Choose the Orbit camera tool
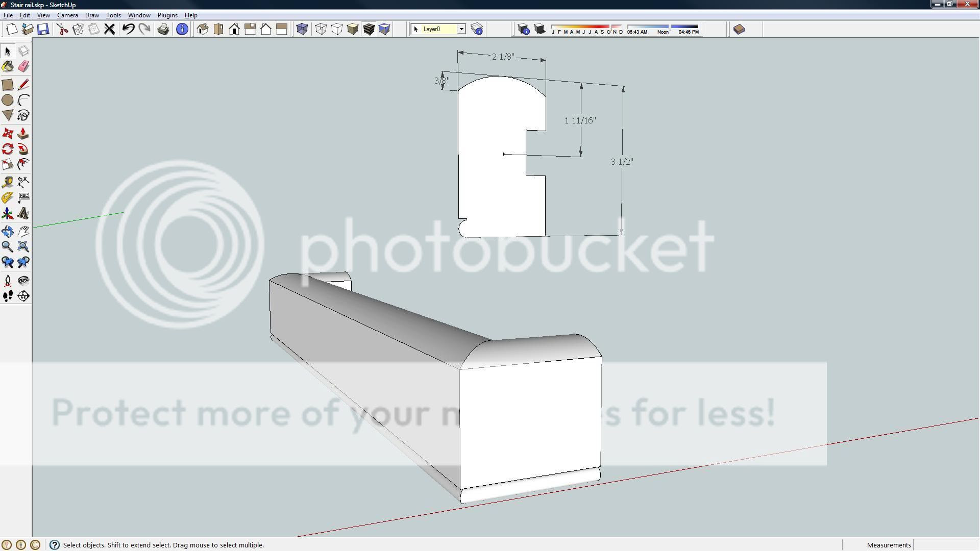The width and height of the screenshot is (980, 551). coord(8,231)
